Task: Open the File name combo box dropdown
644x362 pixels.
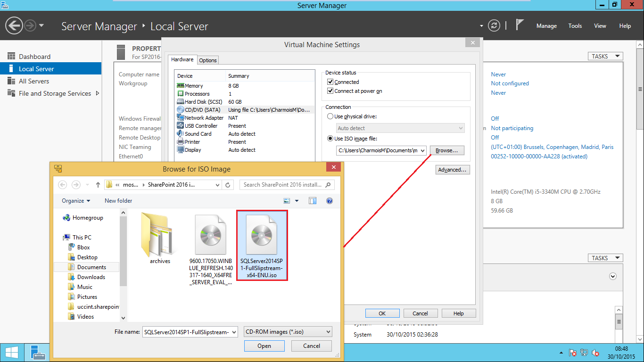Action: (234, 332)
